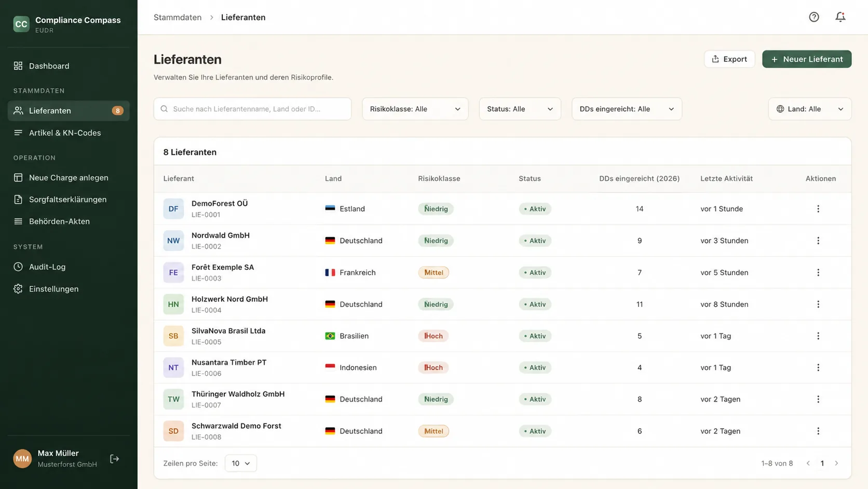Viewport: 868px width, 489px height.
Task: Click the FE avatar of Forêt Exemple
Action: coord(173,272)
